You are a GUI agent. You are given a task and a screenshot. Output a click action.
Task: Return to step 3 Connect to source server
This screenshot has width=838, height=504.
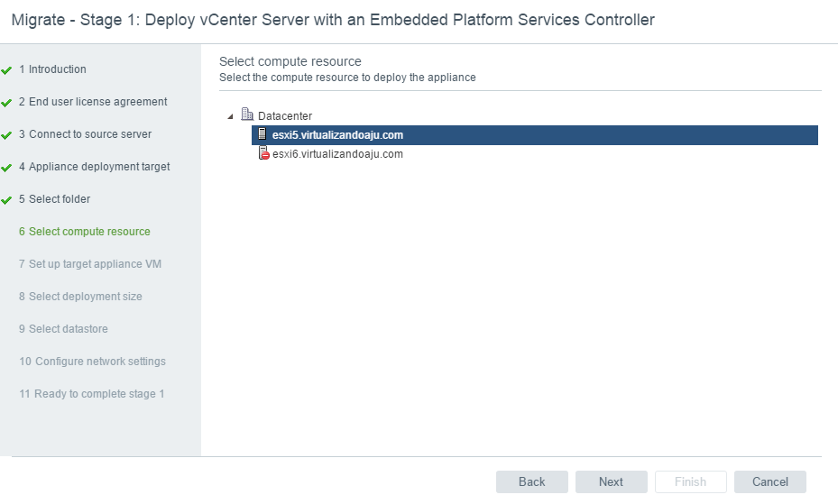click(x=89, y=134)
